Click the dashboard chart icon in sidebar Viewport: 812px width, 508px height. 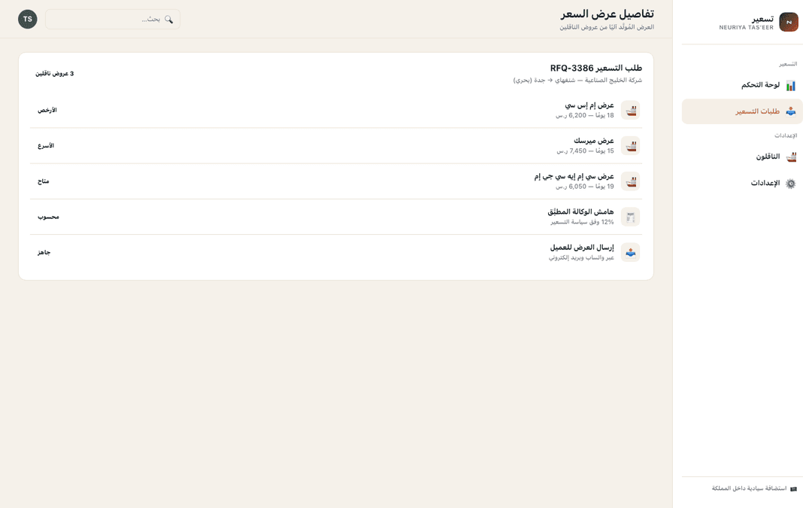791,86
